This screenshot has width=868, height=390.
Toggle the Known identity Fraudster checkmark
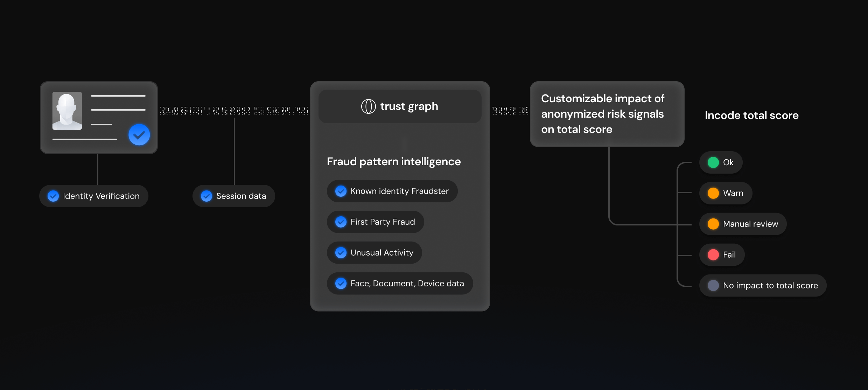pos(341,191)
